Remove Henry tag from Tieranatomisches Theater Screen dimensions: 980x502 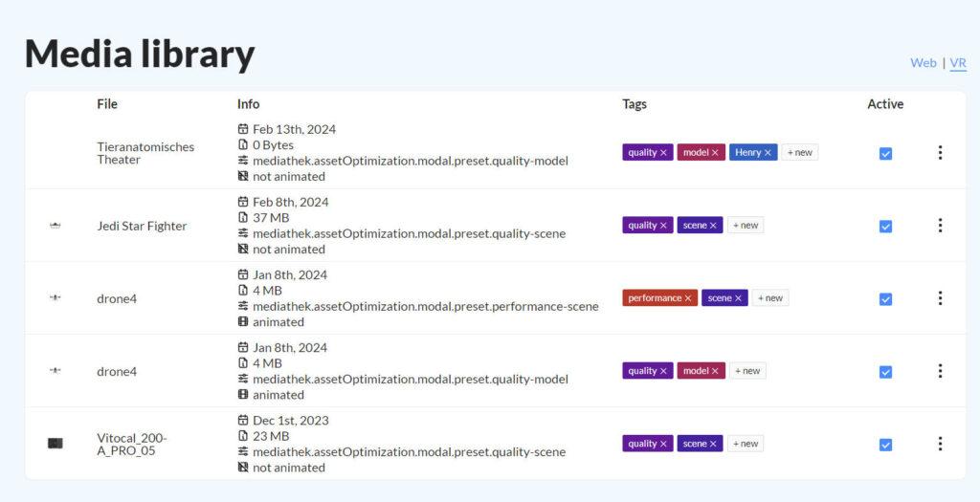point(768,152)
